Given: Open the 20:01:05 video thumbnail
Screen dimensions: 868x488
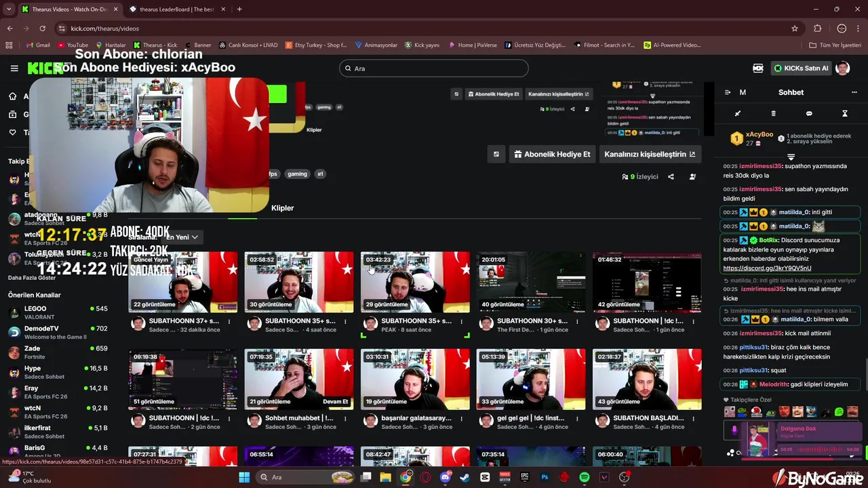Looking at the screenshot, I should [x=530, y=282].
